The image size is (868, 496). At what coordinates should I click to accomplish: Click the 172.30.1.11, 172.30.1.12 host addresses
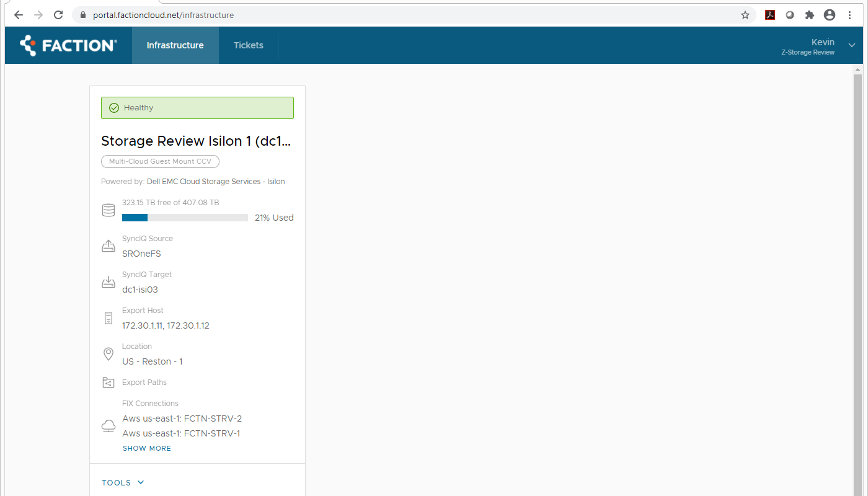[x=166, y=325]
